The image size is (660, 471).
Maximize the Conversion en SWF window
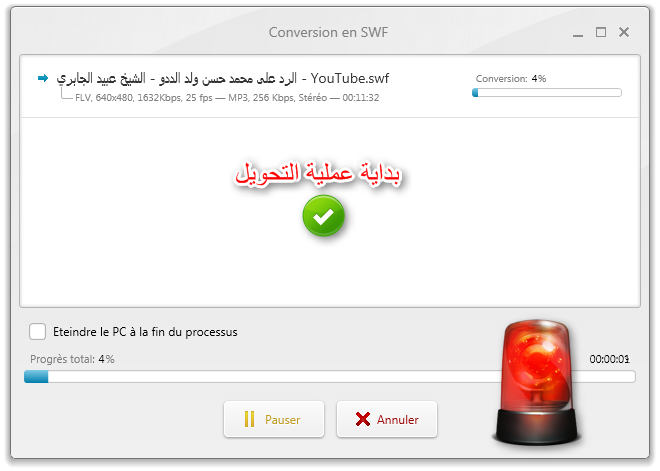[601, 32]
